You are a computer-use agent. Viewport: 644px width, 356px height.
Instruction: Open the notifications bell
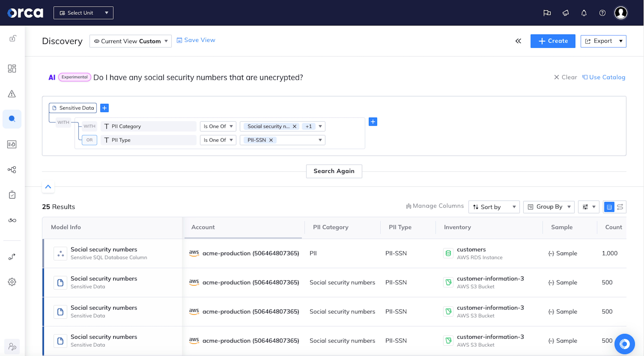tap(584, 13)
